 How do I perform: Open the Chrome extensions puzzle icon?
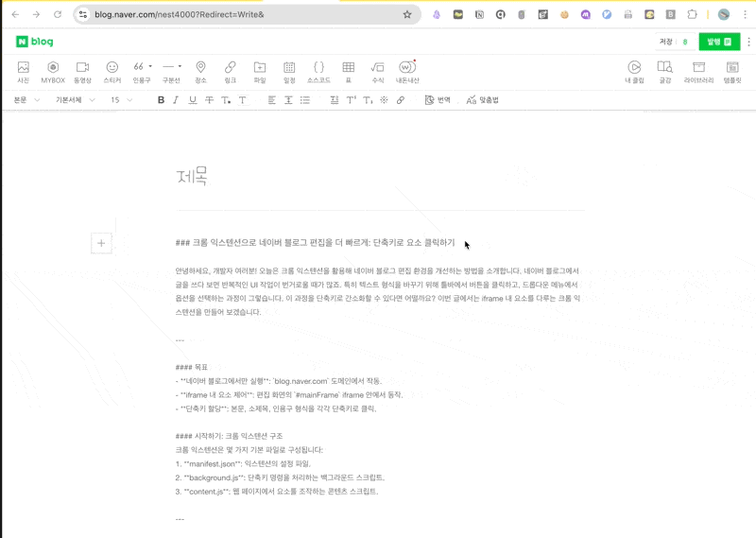point(692,14)
